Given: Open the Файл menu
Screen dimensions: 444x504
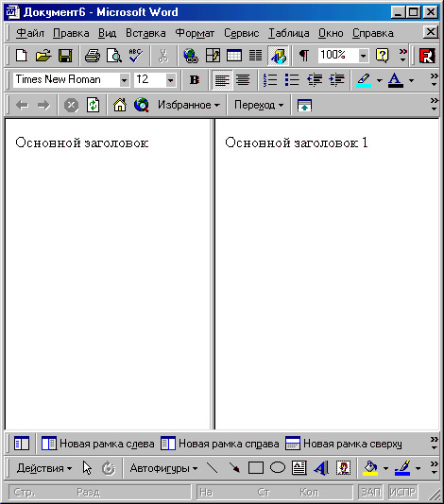Looking at the screenshot, I should click(30, 33).
